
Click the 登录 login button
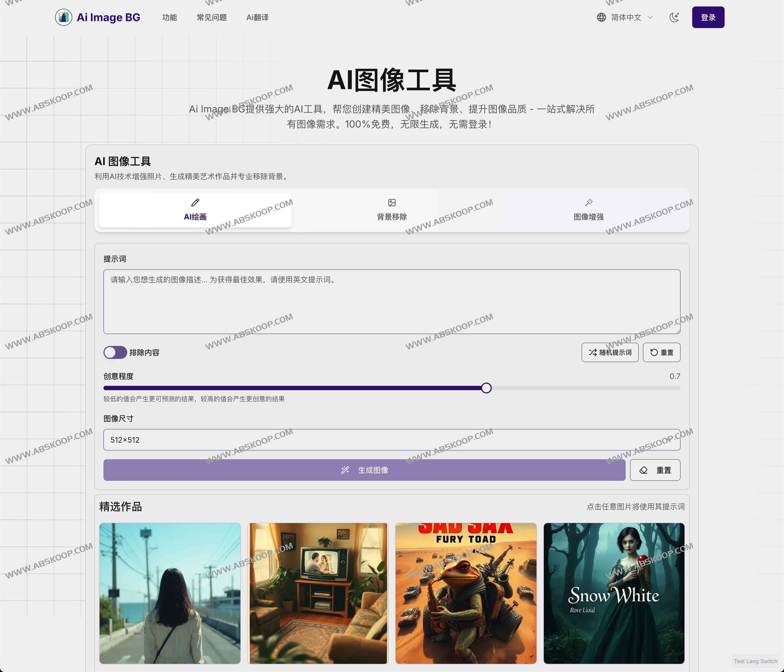[x=708, y=17]
